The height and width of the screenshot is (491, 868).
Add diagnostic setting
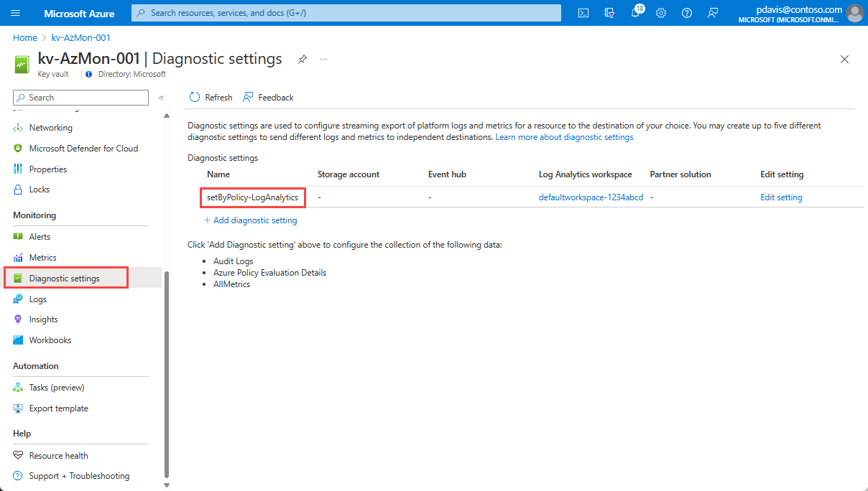coord(251,220)
